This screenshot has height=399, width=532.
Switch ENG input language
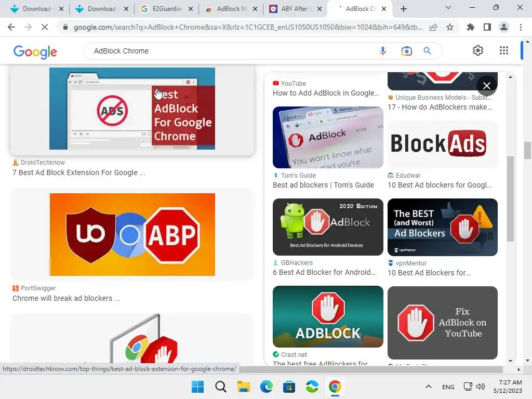[448, 387]
